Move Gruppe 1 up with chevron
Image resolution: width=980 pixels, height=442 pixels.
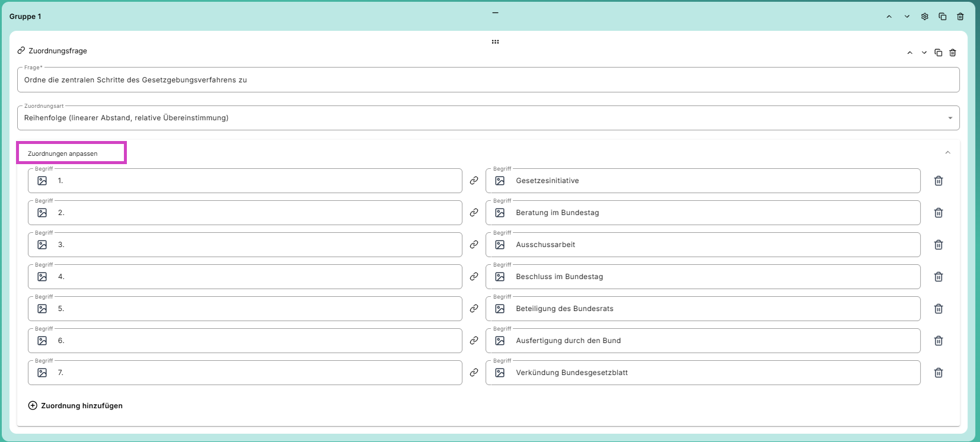tap(889, 17)
